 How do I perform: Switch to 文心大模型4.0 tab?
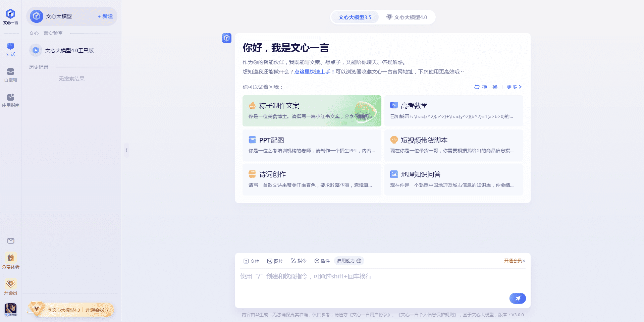407,17
